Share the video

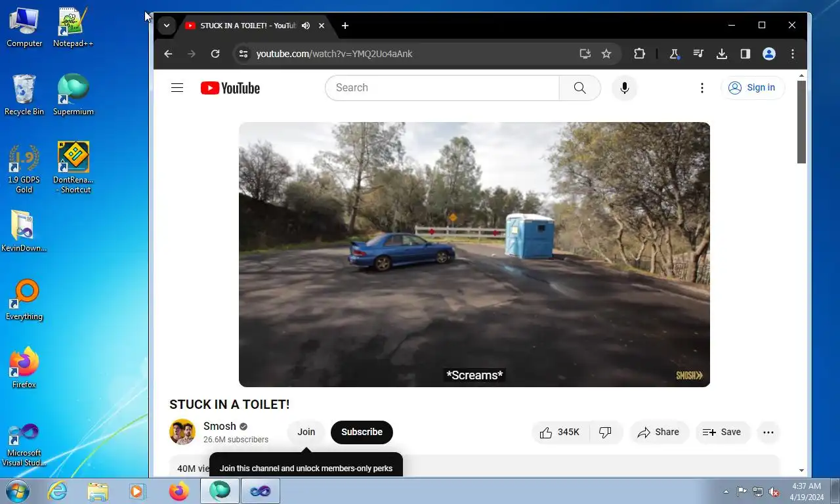pyautogui.click(x=659, y=432)
